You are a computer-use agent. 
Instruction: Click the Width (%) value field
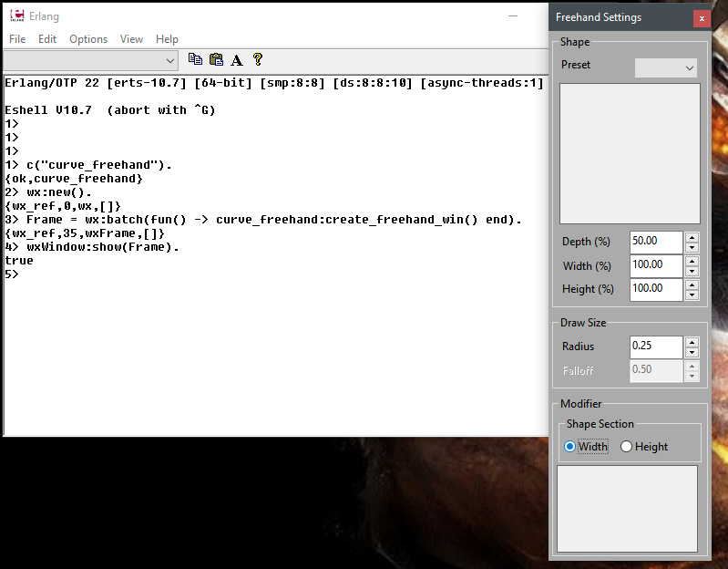[656, 265]
